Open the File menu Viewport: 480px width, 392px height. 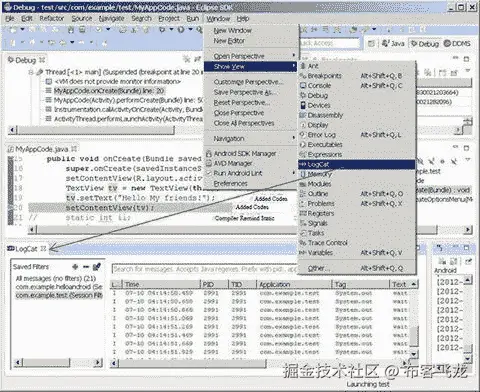(10, 19)
